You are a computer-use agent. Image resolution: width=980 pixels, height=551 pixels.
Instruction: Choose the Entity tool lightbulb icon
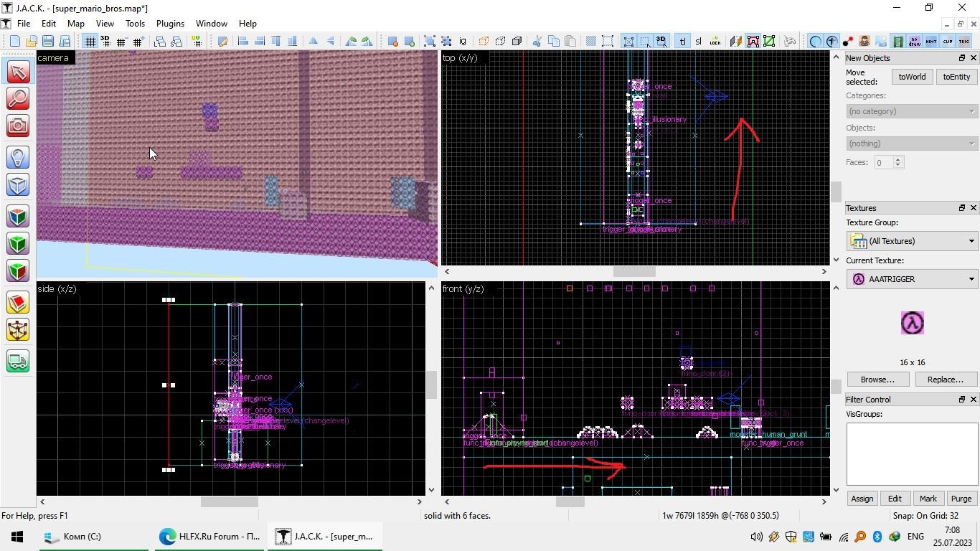pos(18,157)
